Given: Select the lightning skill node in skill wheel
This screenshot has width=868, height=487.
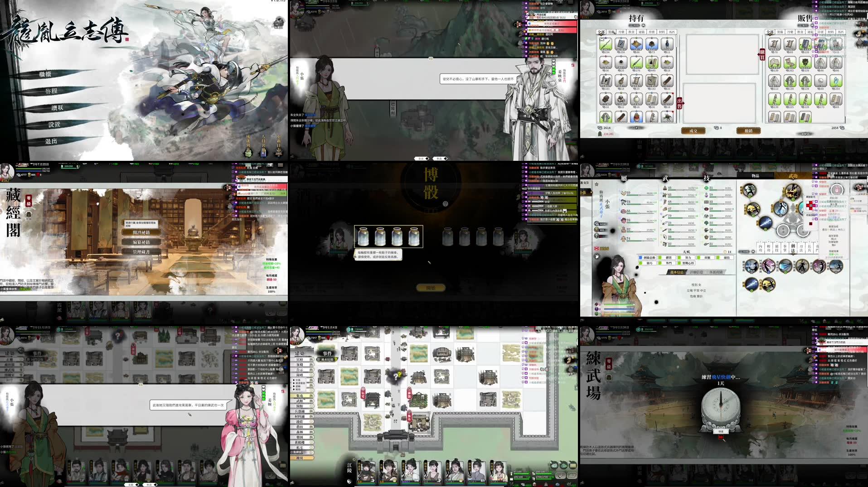Looking at the screenshot, I should (766, 223).
